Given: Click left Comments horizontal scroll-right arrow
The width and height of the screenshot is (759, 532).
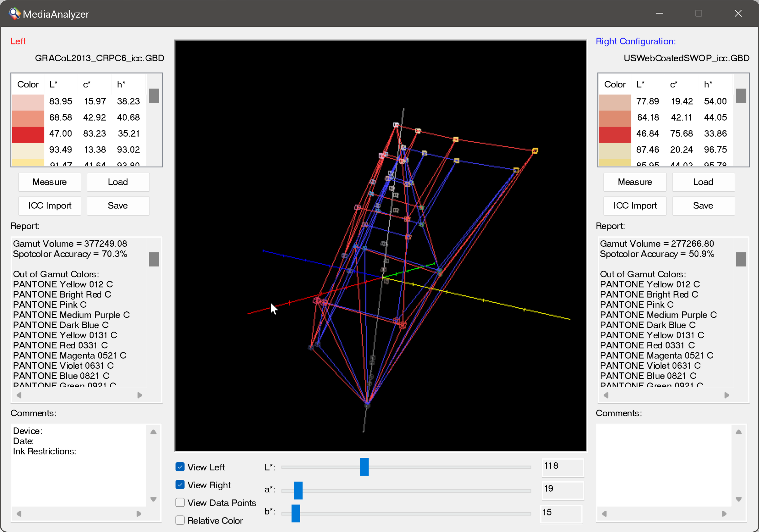Looking at the screenshot, I should [x=139, y=514].
